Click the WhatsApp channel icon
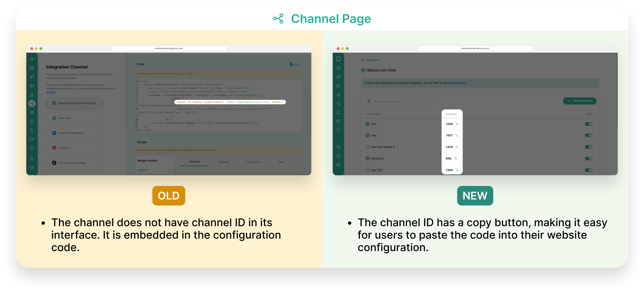 [x=54, y=118]
